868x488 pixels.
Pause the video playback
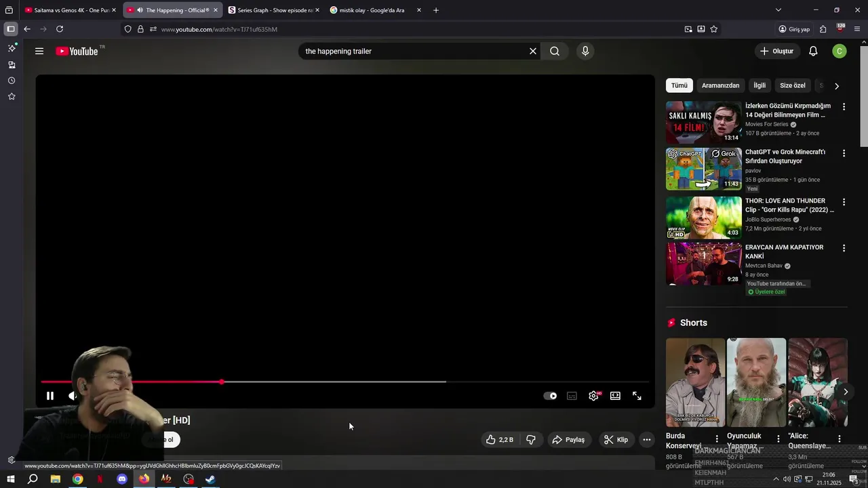[x=50, y=396]
